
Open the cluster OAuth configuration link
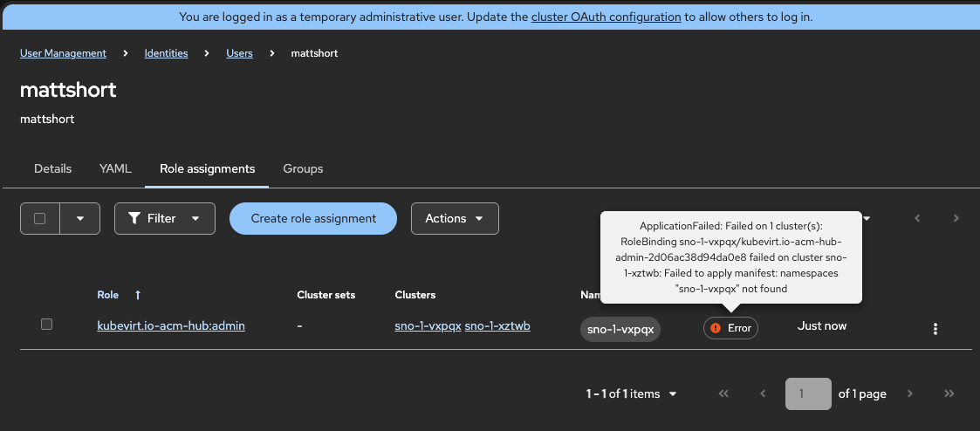point(606,17)
